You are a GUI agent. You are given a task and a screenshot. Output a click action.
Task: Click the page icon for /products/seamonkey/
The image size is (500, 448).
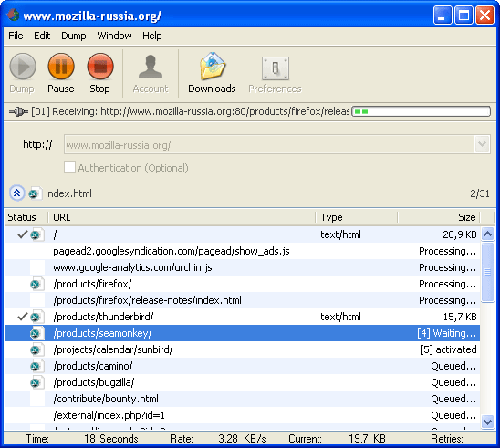(x=37, y=333)
